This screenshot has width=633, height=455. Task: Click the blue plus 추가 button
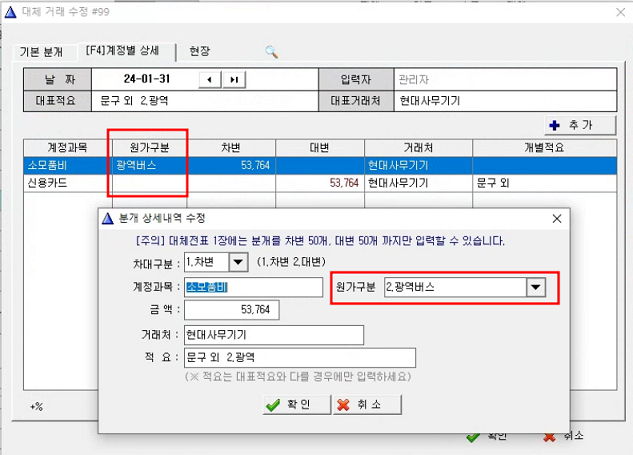[580, 125]
